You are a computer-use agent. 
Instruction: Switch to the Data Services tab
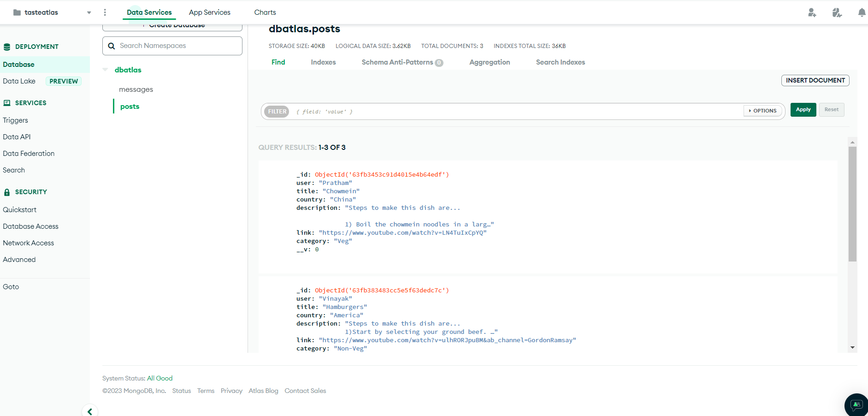149,12
